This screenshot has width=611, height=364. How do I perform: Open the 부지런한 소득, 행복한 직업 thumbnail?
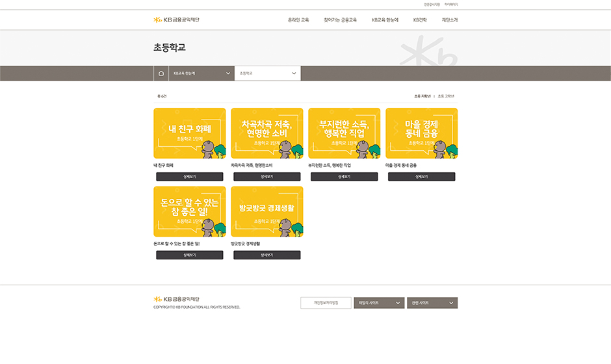pos(344,133)
